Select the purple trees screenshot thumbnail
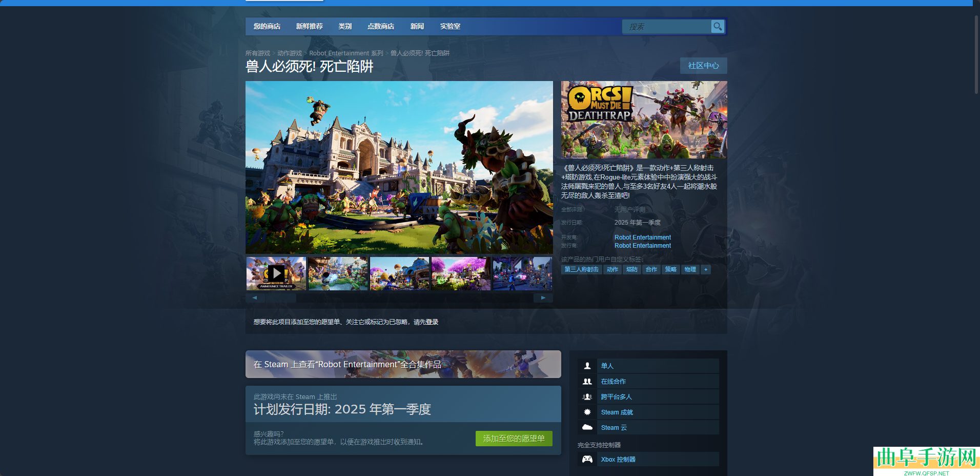The width and height of the screenshot is (980, 476). (461, 273)
